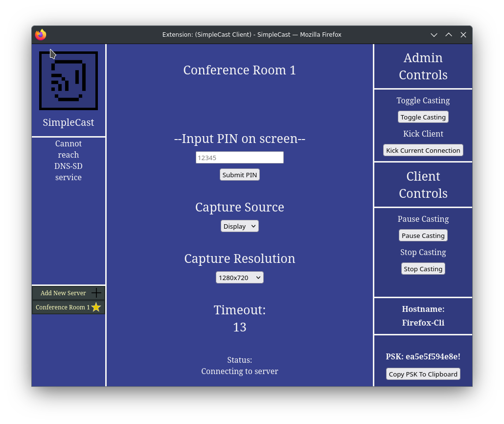Click the Conference Room 1 heading
Screen dimensions: 504x424
point(240,70)
